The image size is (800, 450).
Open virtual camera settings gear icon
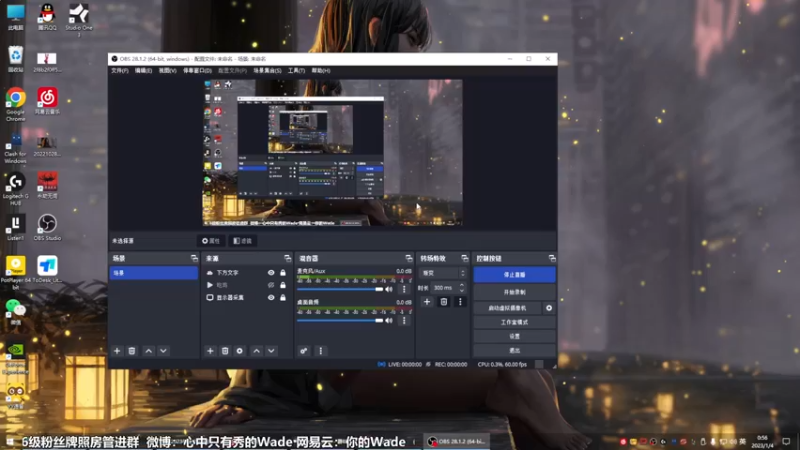pos(549,308)
